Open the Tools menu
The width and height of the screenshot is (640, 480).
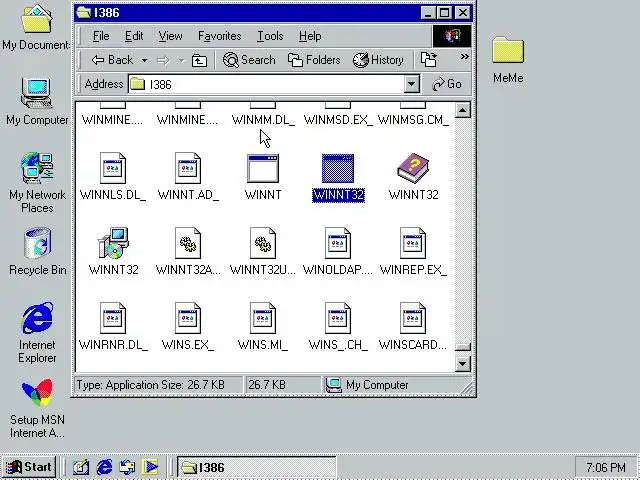click(270, 36)
